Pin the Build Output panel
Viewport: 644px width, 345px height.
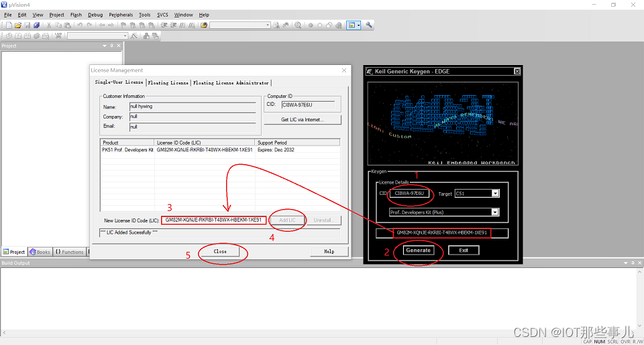633,263
